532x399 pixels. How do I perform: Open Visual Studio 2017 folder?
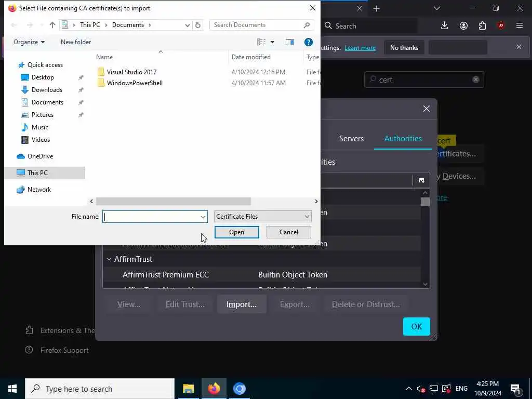pos(131,72)
